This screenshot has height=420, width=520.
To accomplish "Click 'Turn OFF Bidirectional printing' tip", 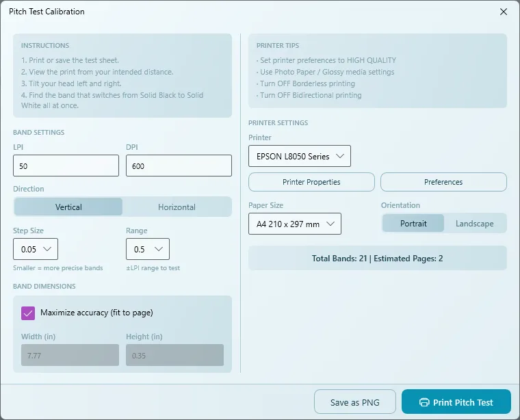I will pos(309,95).
